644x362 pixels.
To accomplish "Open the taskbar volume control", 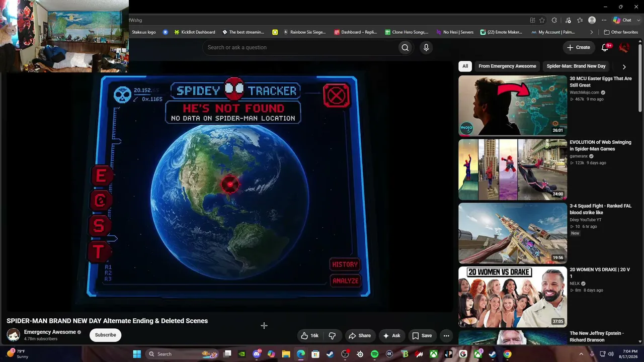I will pyautogui.click(x=611, y=354).
